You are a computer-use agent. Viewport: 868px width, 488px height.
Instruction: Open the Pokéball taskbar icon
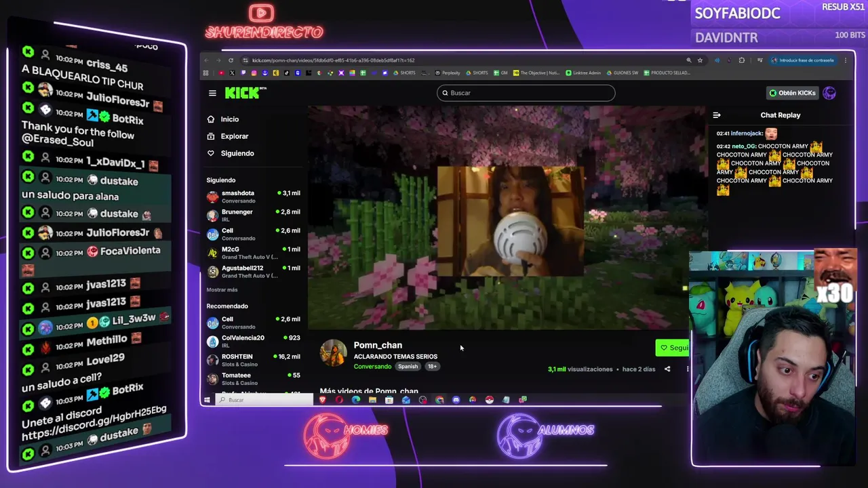[490, 400]
